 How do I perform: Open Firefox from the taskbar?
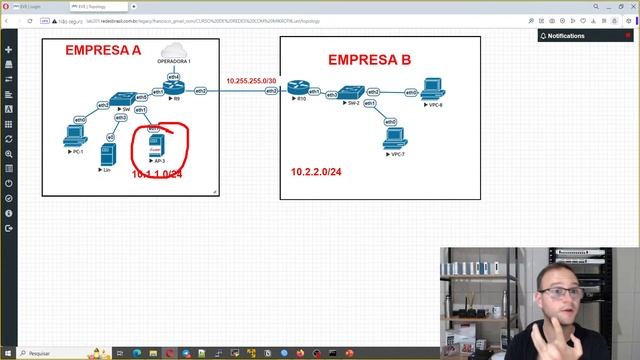point(300,353)
